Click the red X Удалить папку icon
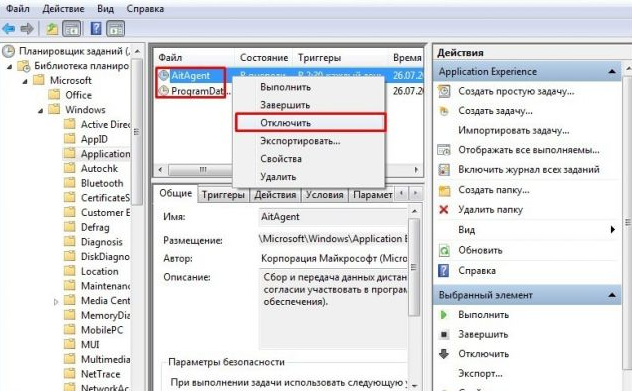 pos(444,210)
